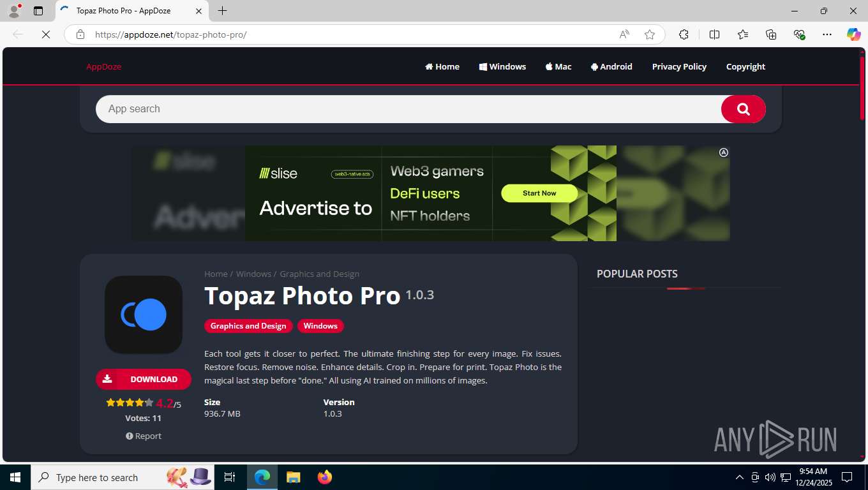Screen dimensions: 868x490
Task: Click the red search magnifier button
Action: point(743,109)
